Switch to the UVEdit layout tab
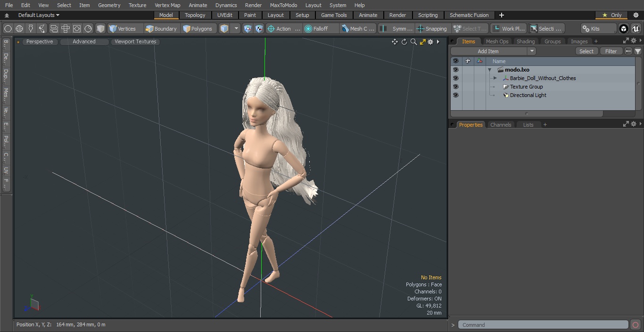The image size is (644, 332). [225, 15]
